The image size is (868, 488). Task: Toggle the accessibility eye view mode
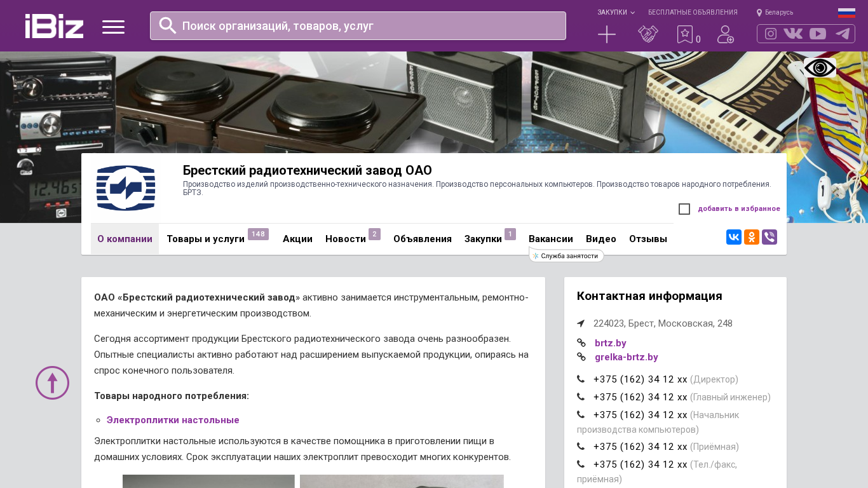820,67
